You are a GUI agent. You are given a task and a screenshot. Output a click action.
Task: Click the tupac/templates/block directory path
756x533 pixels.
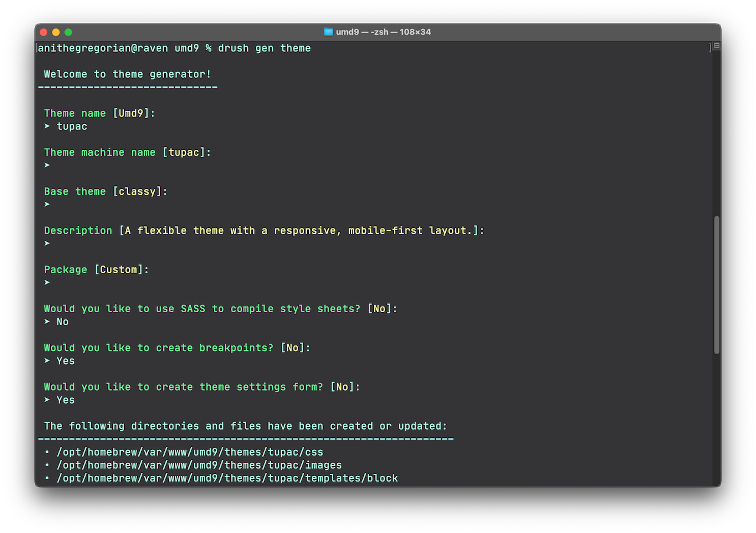point(227,478)
